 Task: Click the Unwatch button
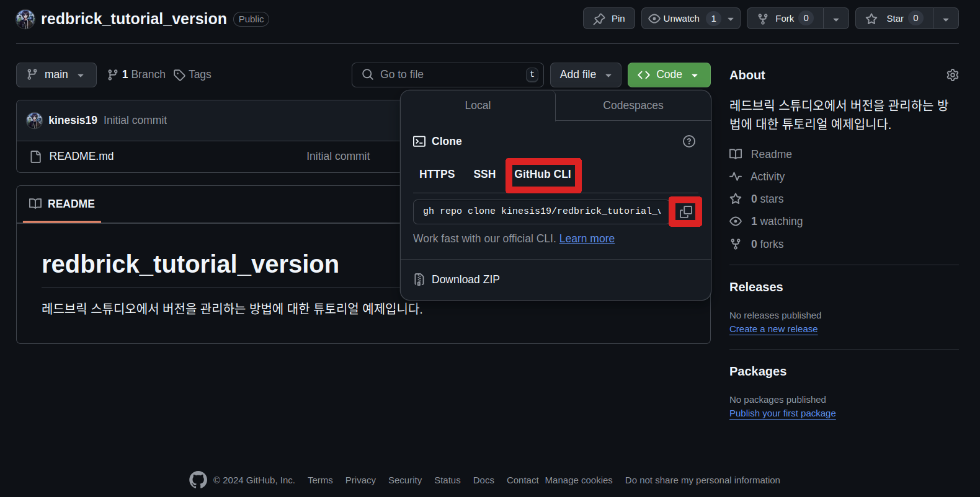tap(681, 19)
